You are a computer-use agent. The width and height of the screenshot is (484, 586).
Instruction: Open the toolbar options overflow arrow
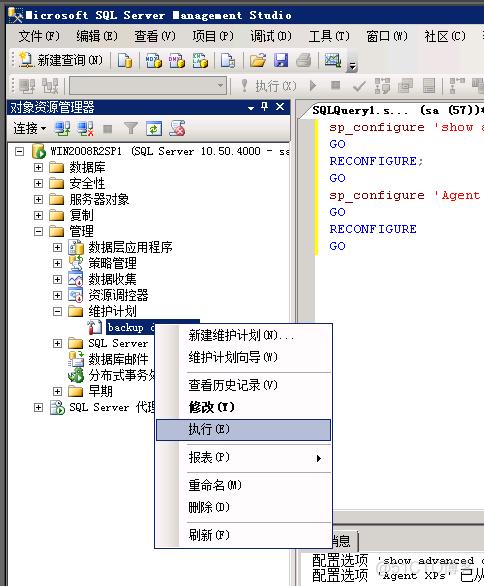tap(352, 66)
